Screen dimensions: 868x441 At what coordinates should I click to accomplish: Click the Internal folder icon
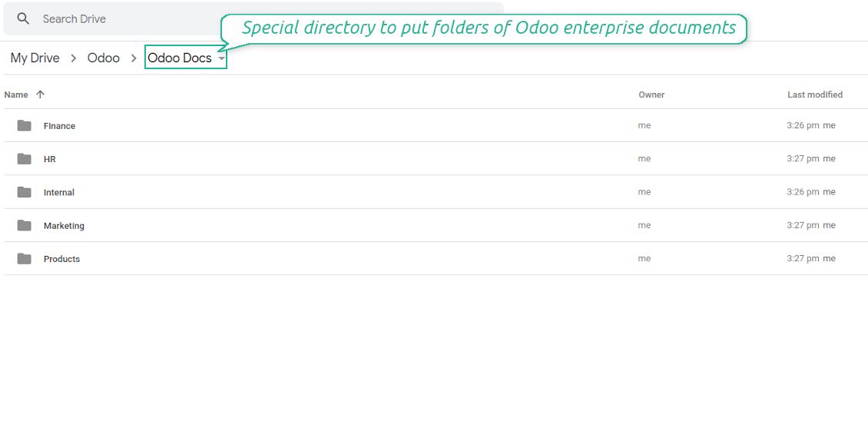pyautogui.click(x=25, y=192)
